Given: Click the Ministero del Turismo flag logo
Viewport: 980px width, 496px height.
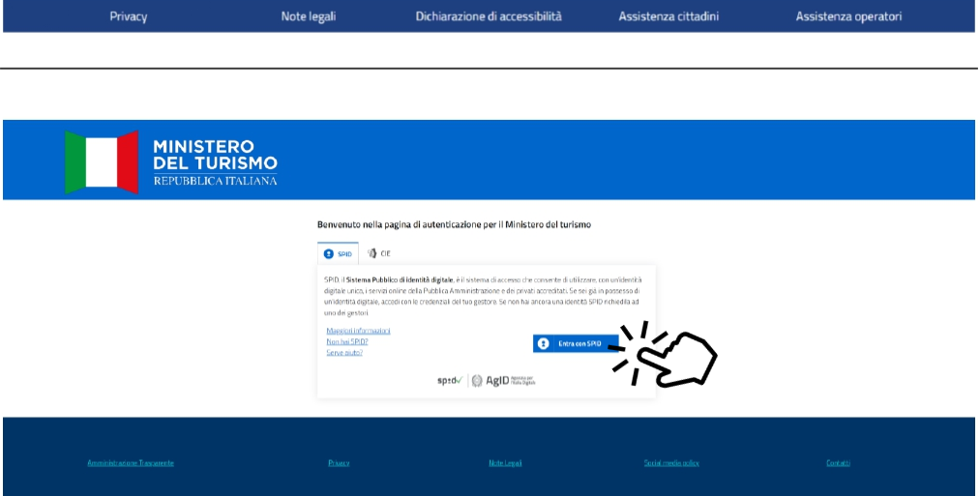Looking at the screenshot, I should (102, 161).
